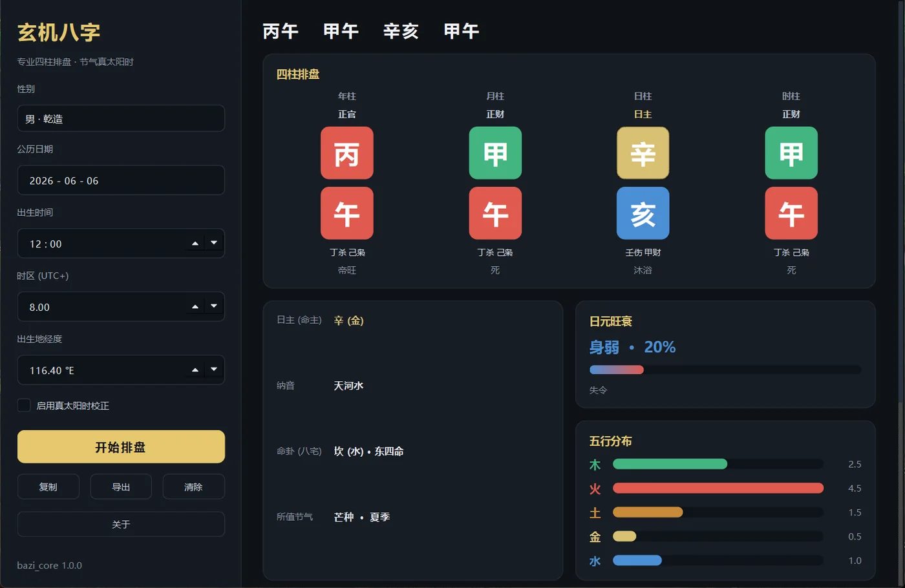Click the 开始排盘 button
Viewport: 905px width, 588px height.
point(121,447)
